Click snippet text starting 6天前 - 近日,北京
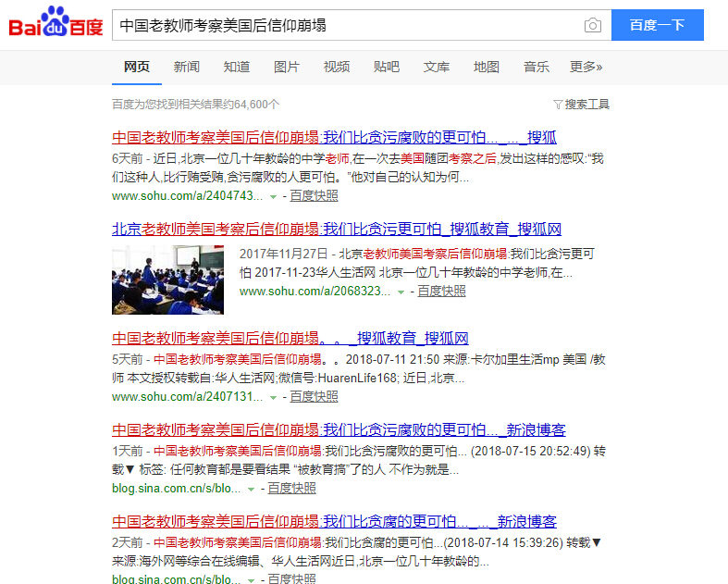The height and width of the screenshot is (584, 728). [x=357, y=168]
